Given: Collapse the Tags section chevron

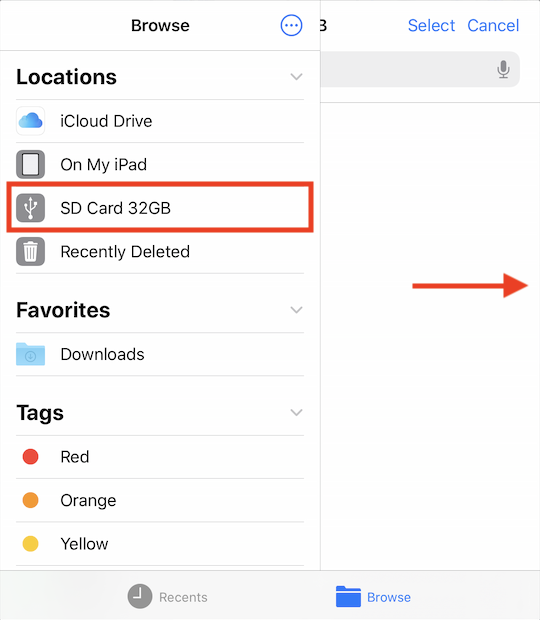Looking at the screenshot, I should point(296,412).
